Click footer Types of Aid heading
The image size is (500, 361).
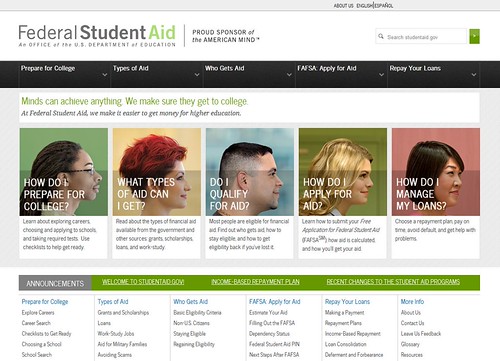point(113,302)
